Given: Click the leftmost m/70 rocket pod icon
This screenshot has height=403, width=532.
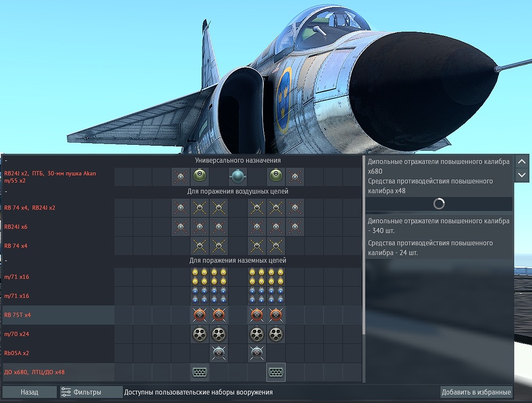Looking at the screenshot, I should pyautogui.click(x=199, y=334).
